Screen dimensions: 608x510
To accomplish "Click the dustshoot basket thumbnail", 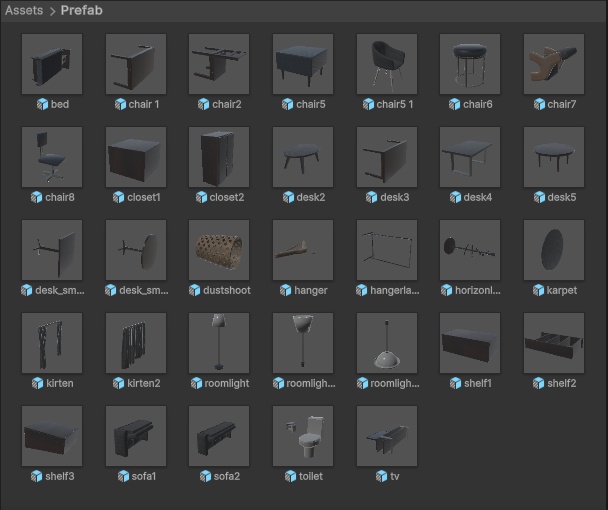I will click(x=219, y=250).
